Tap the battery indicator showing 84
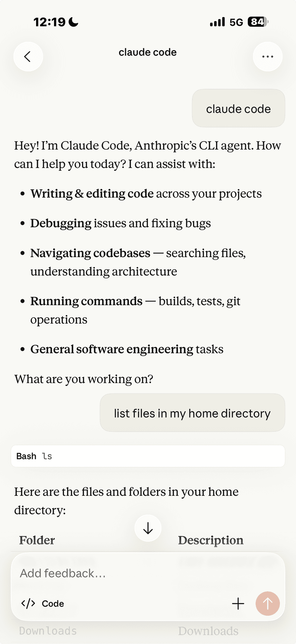 tap(258, 22)
